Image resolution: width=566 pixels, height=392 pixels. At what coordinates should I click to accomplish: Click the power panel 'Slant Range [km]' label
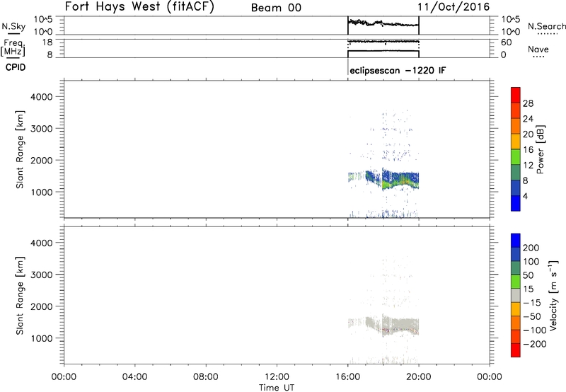(x=20, y=149)
